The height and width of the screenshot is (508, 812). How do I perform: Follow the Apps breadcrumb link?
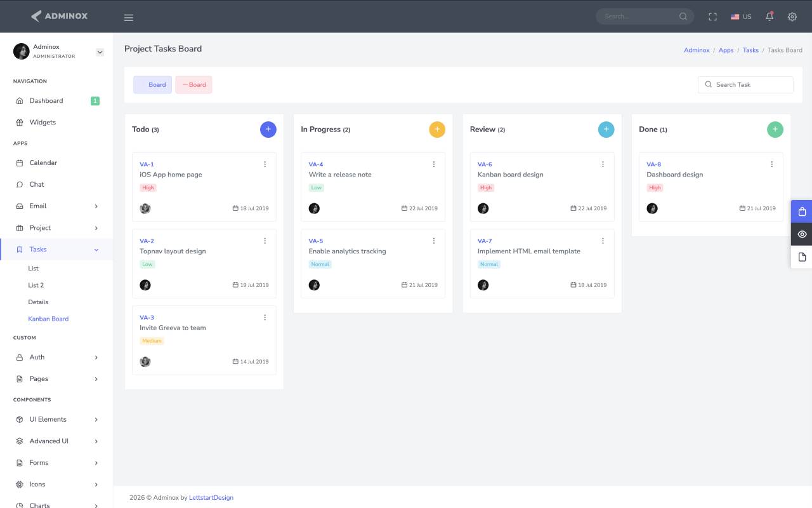coord(726,50)
